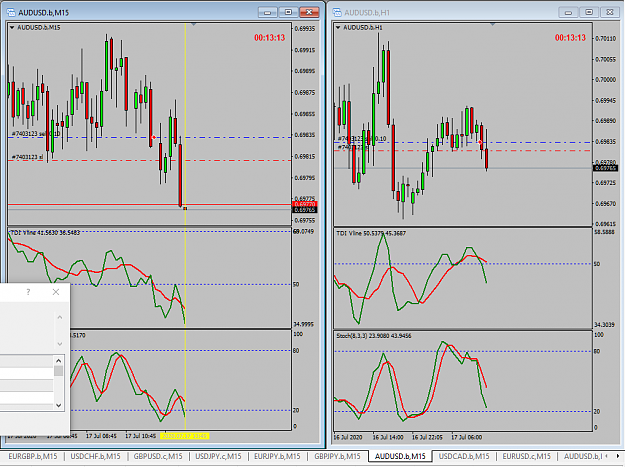Switch to the EURGBP.b,M15 chart tab
This screenshot has width=625, height=467.
33,456
